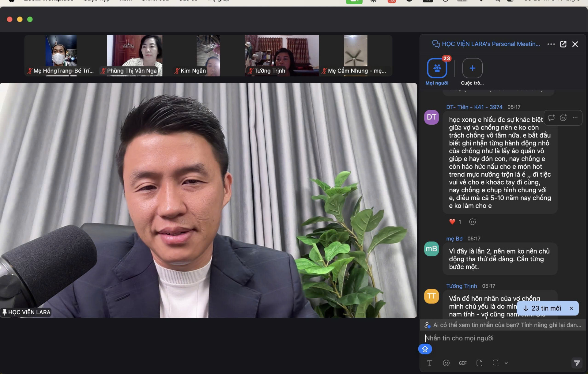588x374 pixels.
Task: Click the green Zoom menu bar status icon
Action: point(354,2)
